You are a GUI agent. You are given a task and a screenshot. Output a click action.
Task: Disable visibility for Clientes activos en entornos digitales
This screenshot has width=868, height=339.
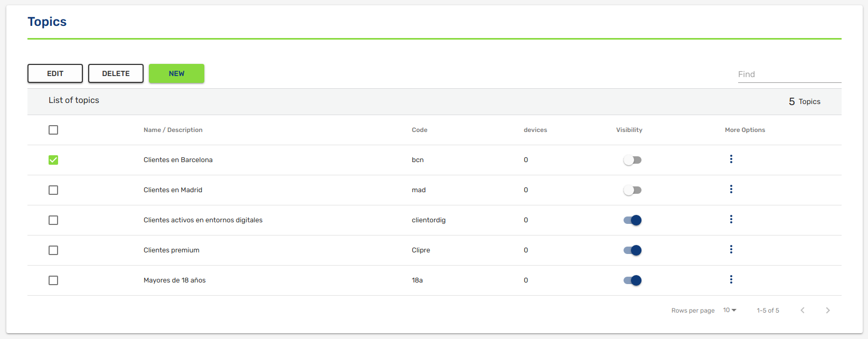click(633, 220)
